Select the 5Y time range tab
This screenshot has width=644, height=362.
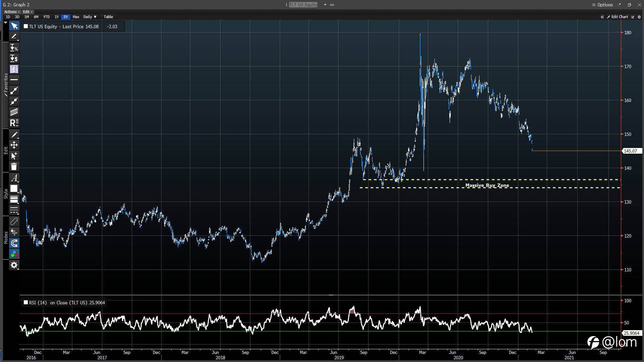66,17
